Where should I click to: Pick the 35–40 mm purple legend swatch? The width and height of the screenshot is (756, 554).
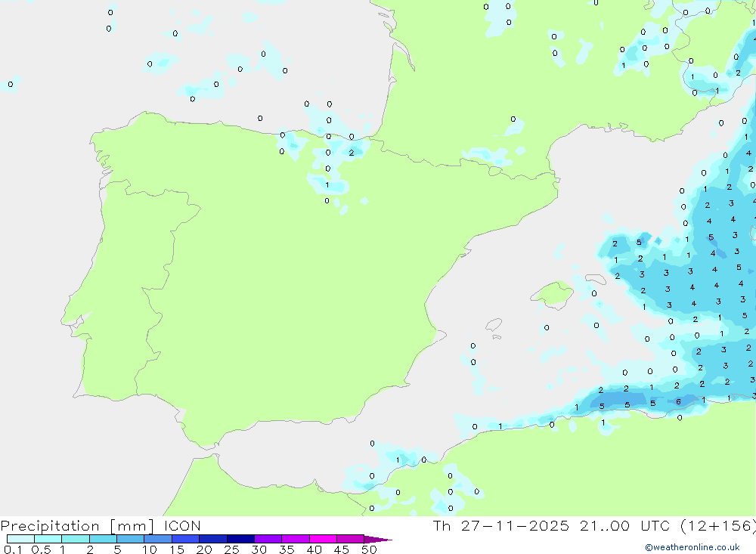coord(296,539)
